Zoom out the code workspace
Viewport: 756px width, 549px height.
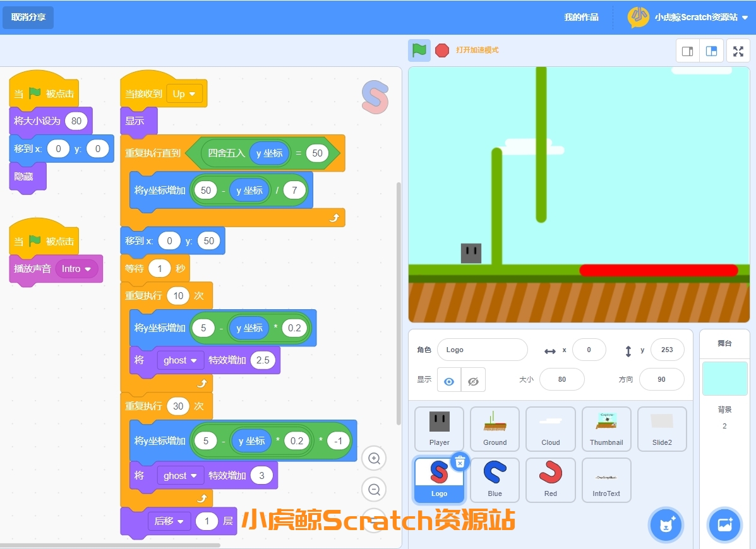[x=374, y=490]
